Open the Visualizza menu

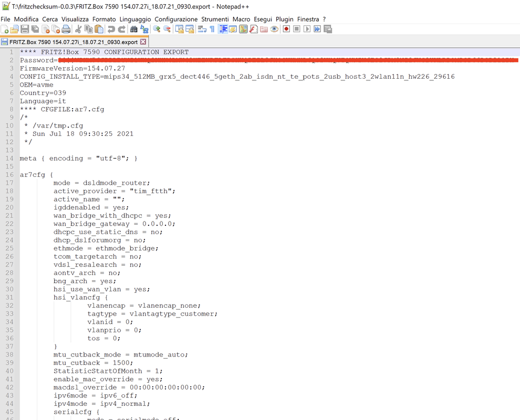pyautogui.click(x=75, y=19)
